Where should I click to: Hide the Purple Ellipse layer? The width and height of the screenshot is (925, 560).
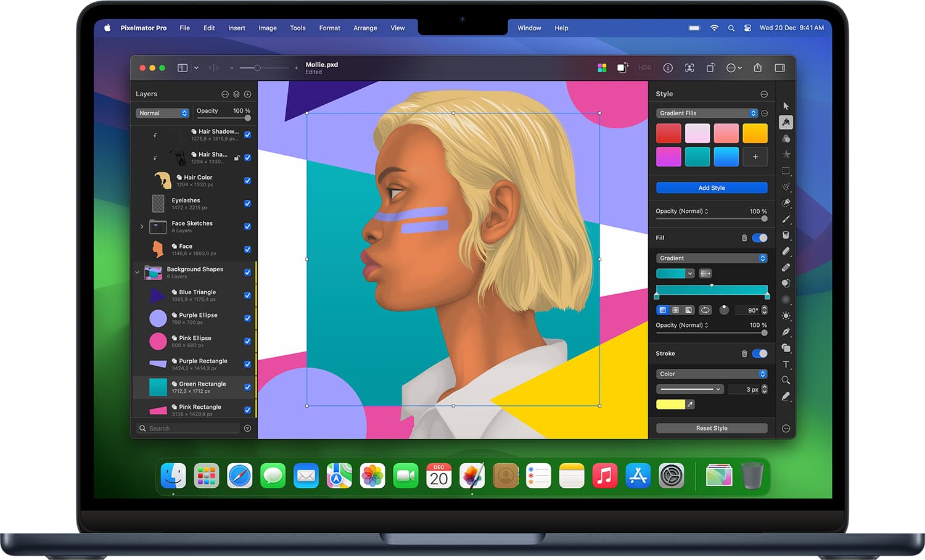247,318
